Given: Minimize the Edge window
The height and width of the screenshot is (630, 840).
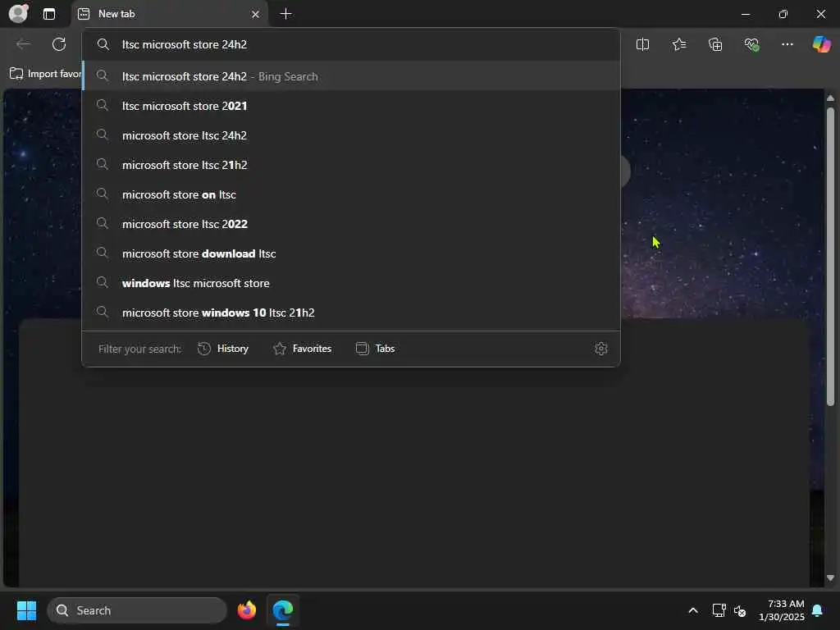Looking at the screenshot, I should tap(745, 14).
